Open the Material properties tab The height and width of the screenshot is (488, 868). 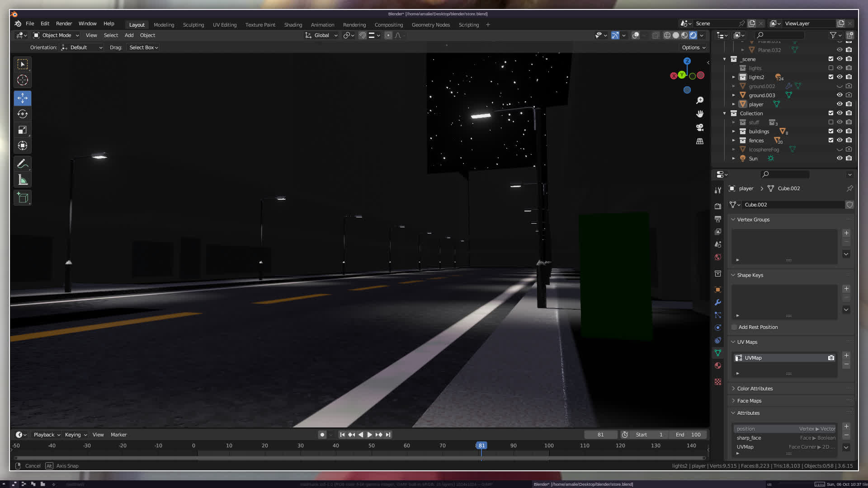tap(718, 366)
